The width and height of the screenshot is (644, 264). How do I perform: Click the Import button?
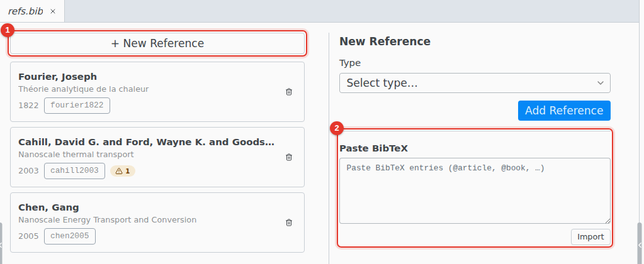tap(590, 237)
